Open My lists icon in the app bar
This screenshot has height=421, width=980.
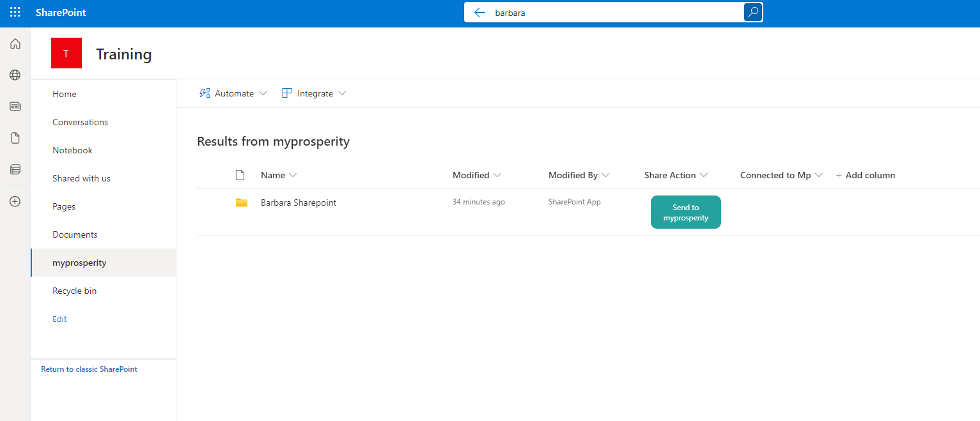pyautogui.click(x=15, y=169)
